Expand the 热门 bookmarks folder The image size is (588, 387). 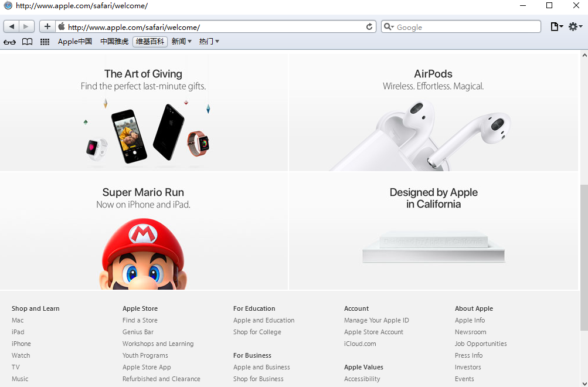click(209, 42)
